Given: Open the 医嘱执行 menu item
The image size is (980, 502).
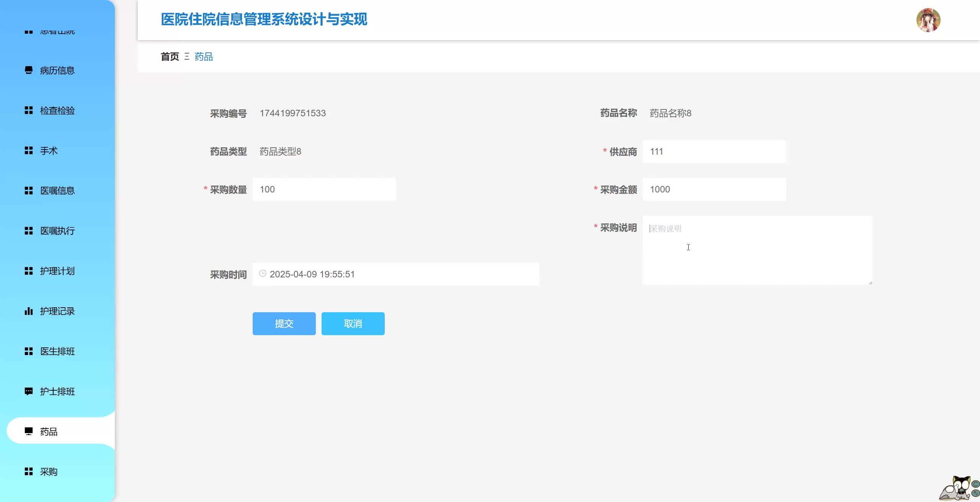Looking at the screenshot, I should coord(57,231).
